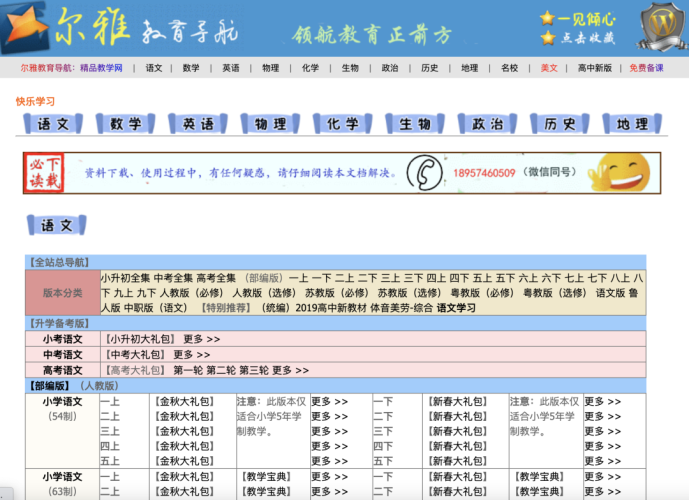The image size is (689, 500).
Task: Open the 精品教学网 link
Action: click(101, 68)
